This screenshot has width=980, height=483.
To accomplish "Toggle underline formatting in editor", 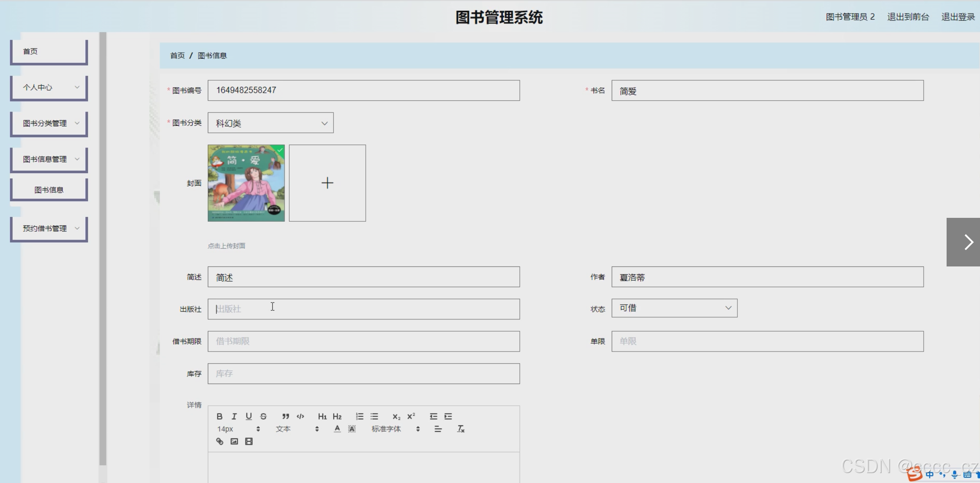I will pos(249,416).
